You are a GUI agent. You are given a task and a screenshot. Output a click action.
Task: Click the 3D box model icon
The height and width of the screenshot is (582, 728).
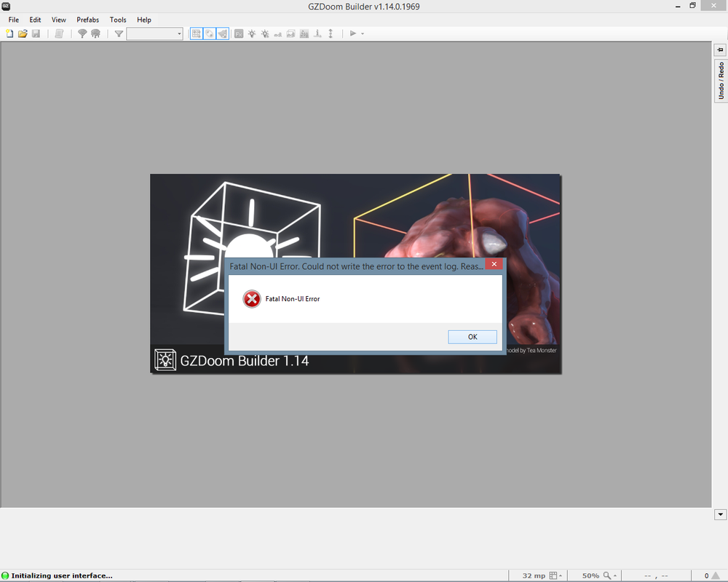291,33
